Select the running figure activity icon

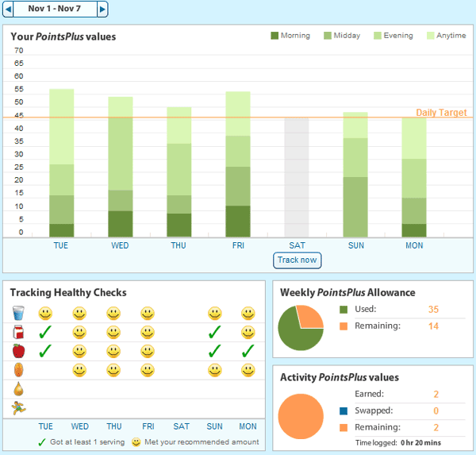point(18,408)
